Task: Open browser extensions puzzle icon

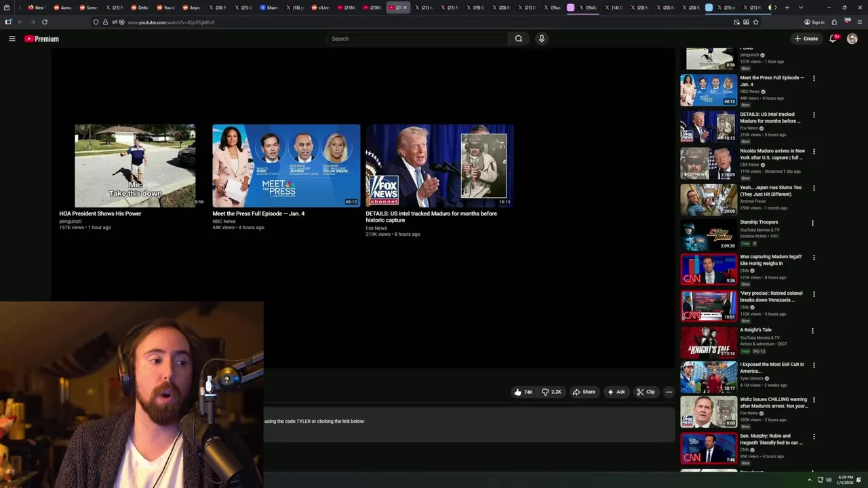Action: (834, 22)
